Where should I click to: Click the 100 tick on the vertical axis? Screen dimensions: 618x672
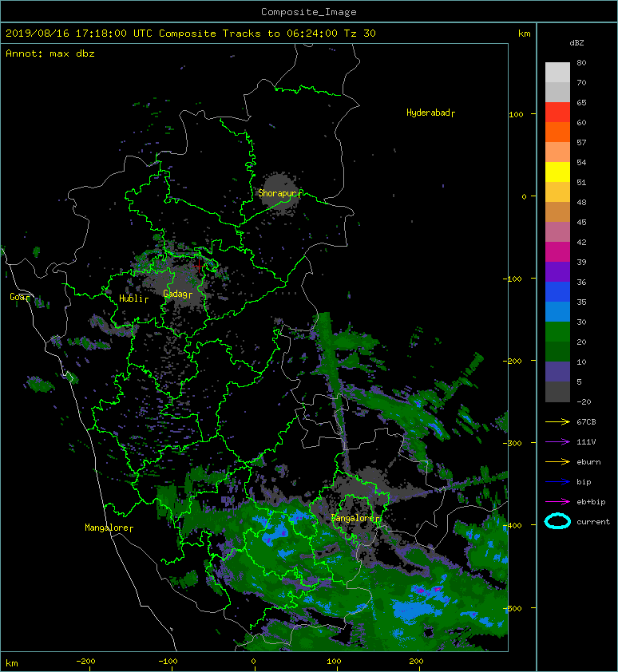(516, 114)
